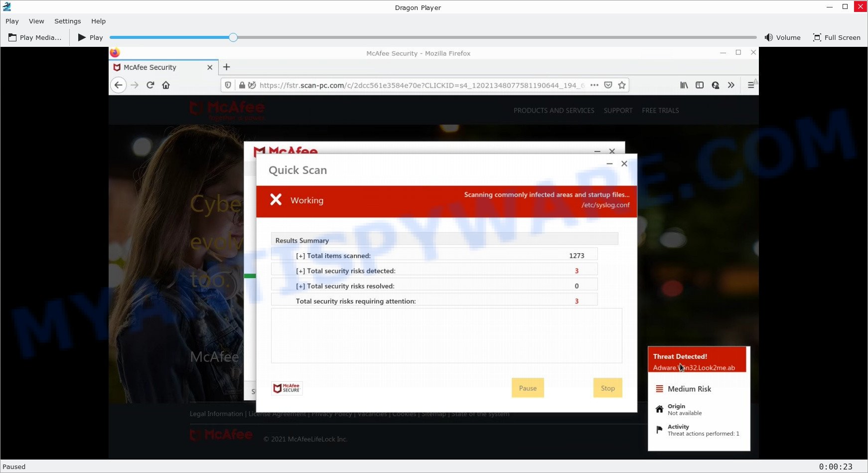This screenshot has width=868, height=473.
Task: Bookmark this page with star
Action: click(622, 85)
